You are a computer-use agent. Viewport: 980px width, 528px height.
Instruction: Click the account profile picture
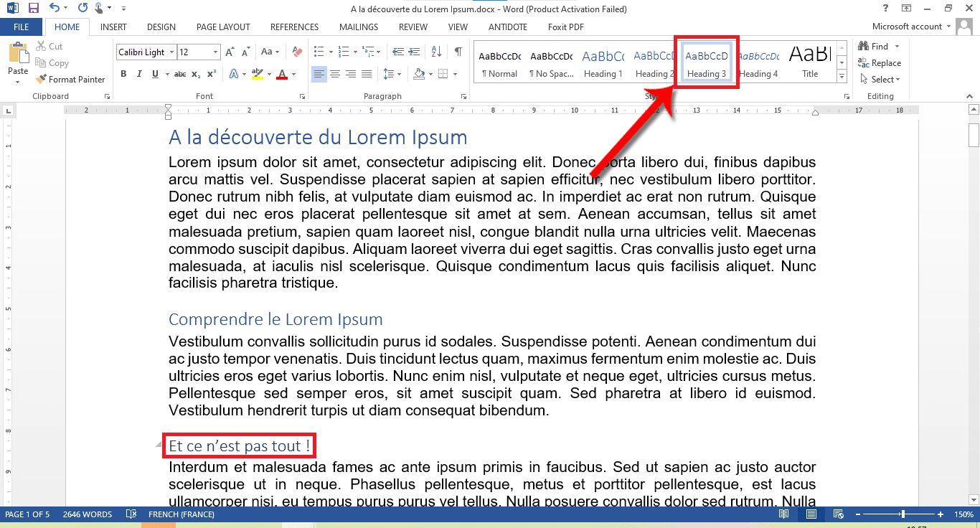(966, 27)
